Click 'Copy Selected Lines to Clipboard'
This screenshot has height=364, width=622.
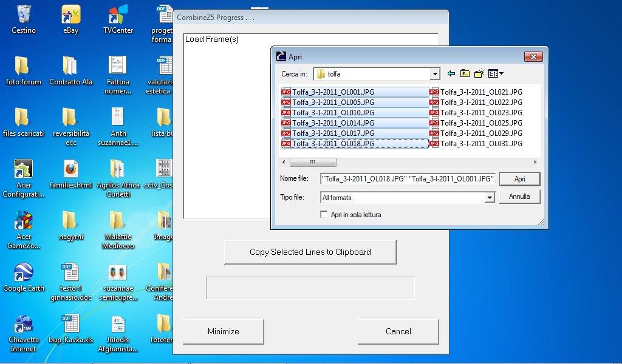310,252
